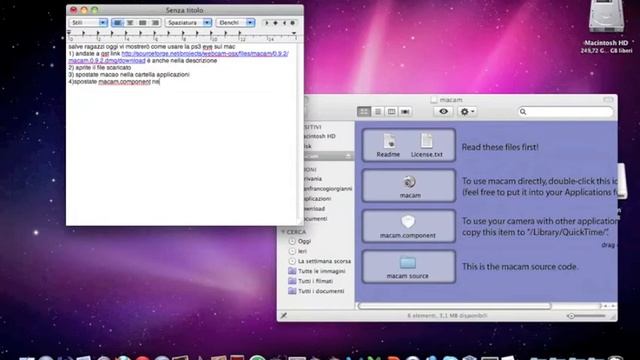This screenshot has height=360, width=640.
Task: Click the Quick Look eye button
Action: [x=443, y=111]
